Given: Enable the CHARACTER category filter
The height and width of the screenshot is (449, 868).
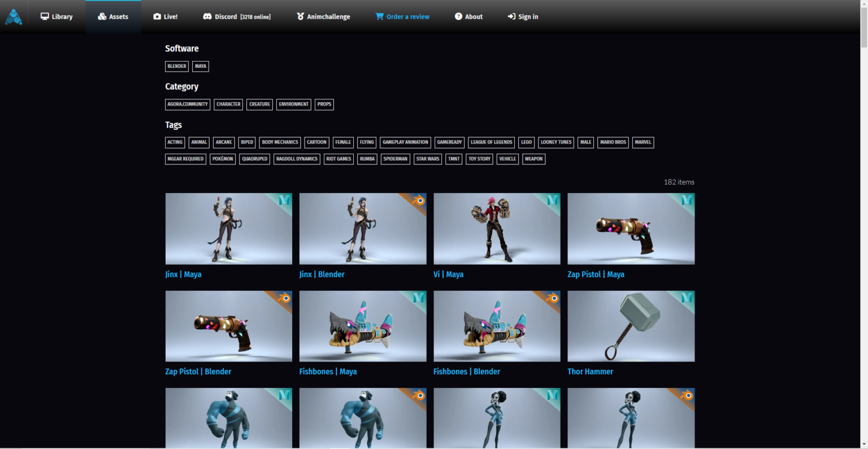Looking at the screenshot, I should (x=228, y=104).
